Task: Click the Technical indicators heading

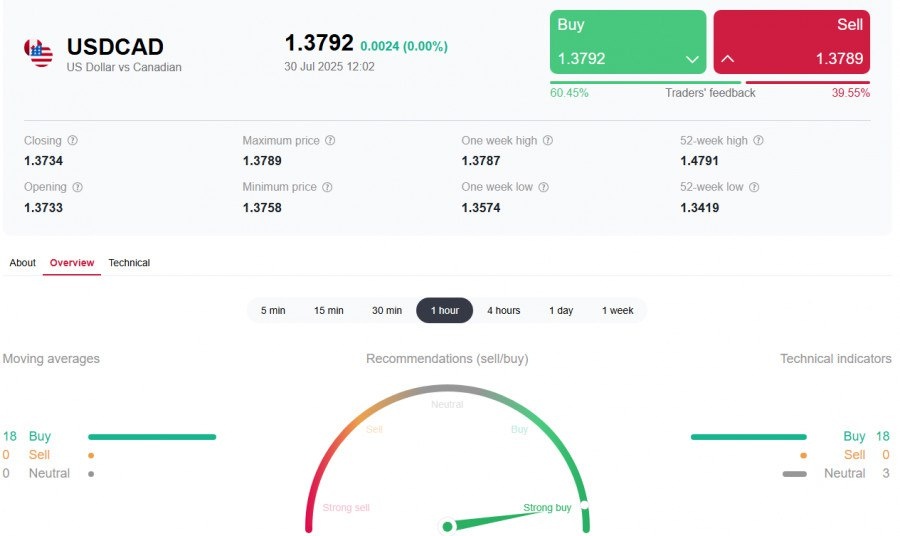Action: pyautogui.click(x=836, y=359)
